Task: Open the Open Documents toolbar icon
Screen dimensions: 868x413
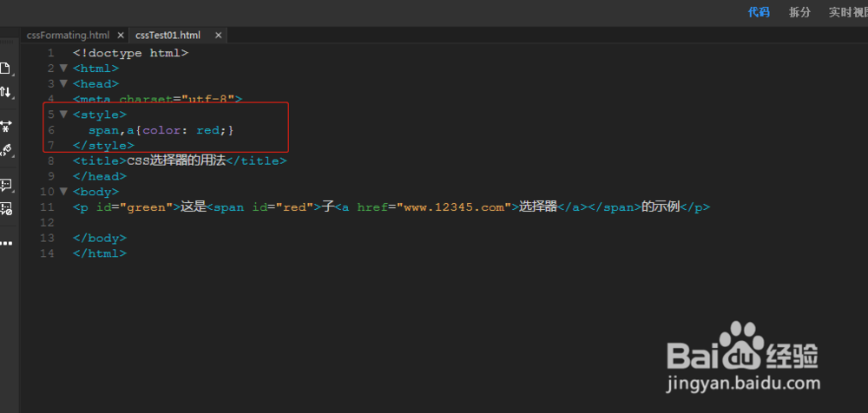Action: coord(4,68)
